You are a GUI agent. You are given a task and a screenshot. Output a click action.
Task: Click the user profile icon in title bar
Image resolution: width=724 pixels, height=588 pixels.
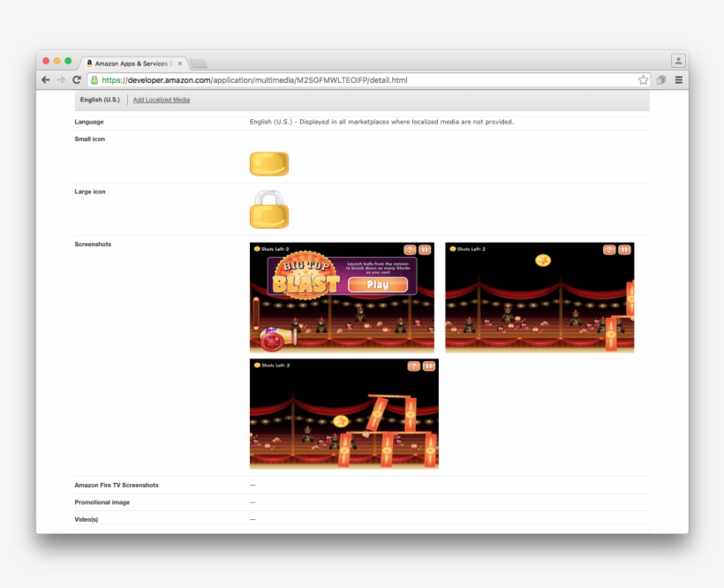[677, 61]
